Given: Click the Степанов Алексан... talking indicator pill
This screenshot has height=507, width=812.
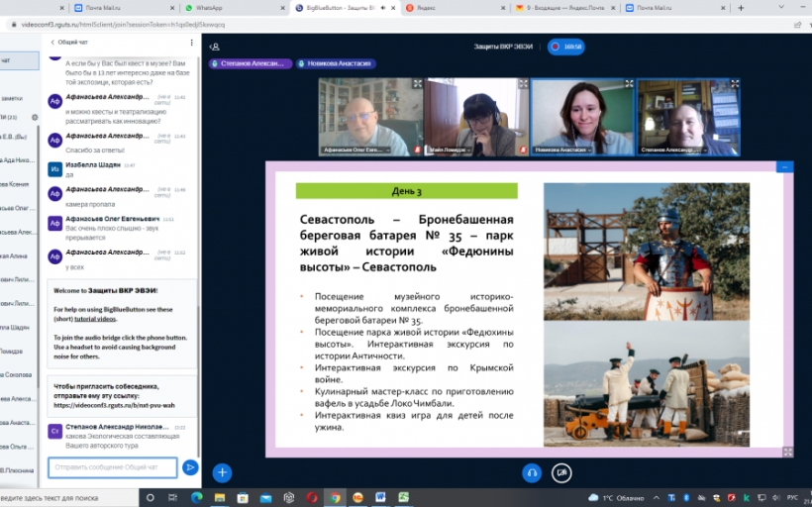Looking at the screenshot, I should pyautogui.click(x=251, y=63).
